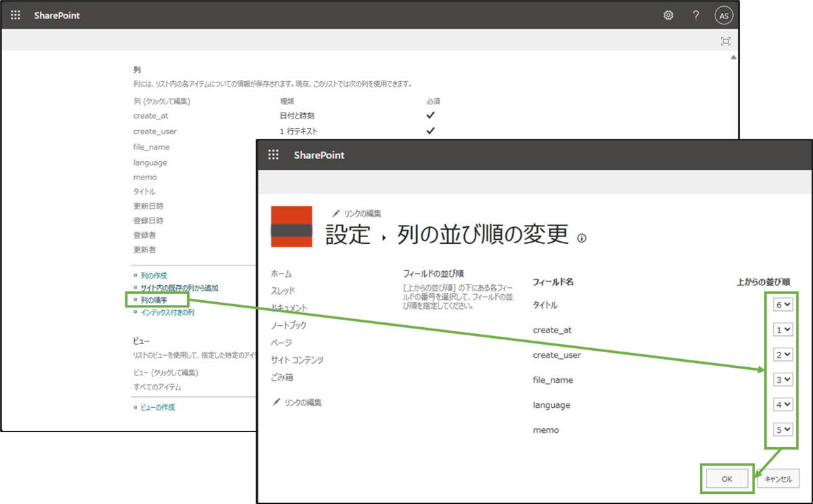This screenshot has height=504, width=813.
Task: Click SharePoint title in back window header
Action: click(57, 15)
